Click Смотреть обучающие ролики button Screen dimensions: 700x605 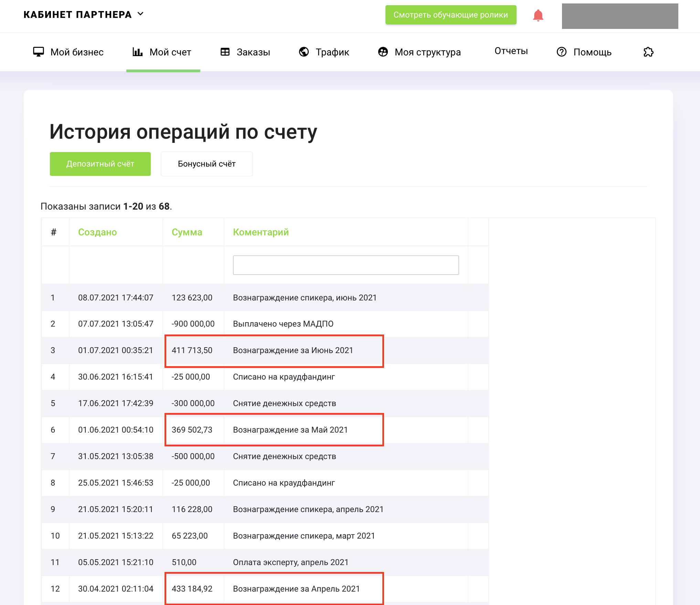451,15
